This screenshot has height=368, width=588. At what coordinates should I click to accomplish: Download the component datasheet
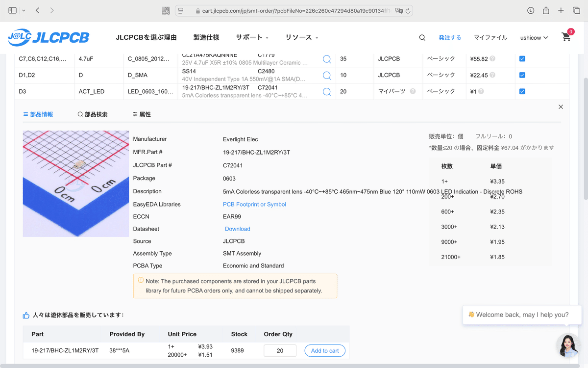[x=237, y=229]
